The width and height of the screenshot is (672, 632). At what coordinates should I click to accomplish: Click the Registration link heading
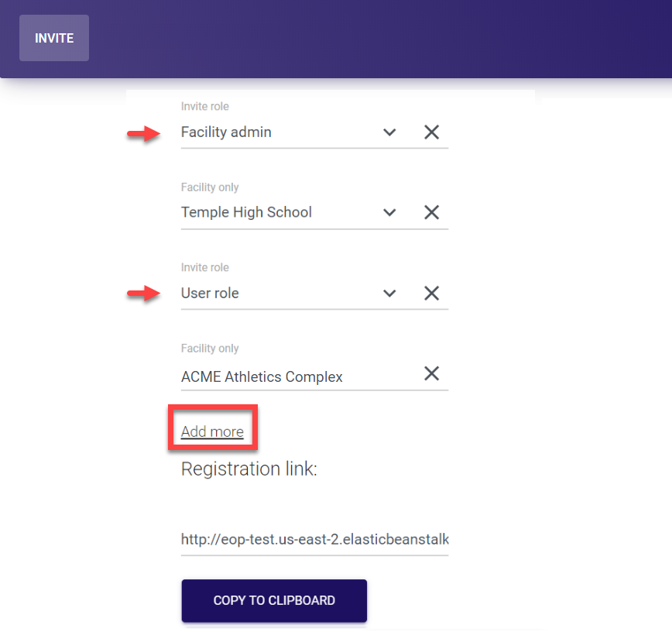click(249, 469)
